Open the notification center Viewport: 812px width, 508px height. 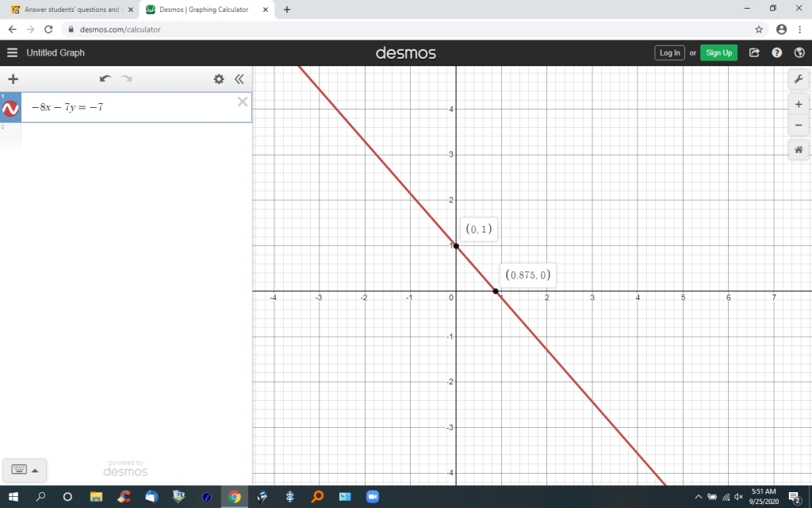[x=795, y=498]
